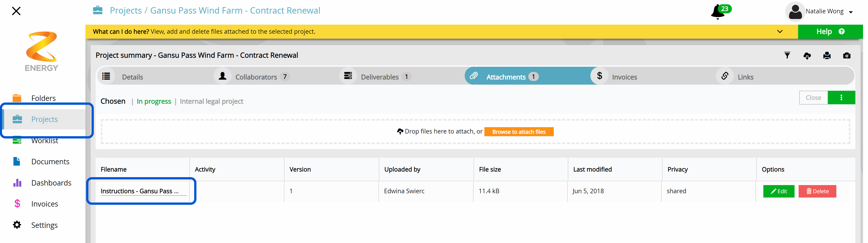Click the pink dollar Invoices sidebar icon

[17, 204]
